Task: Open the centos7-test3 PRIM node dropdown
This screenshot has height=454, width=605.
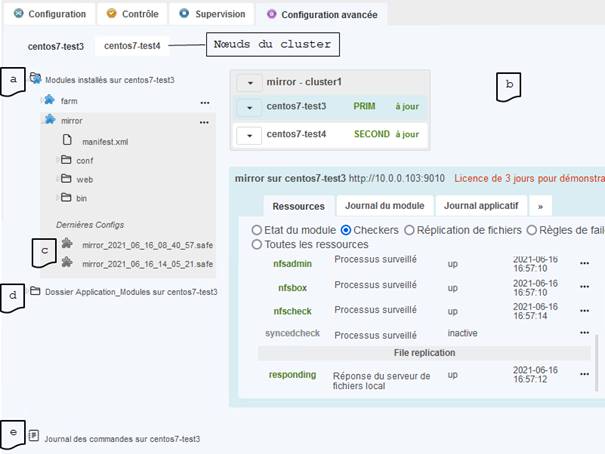Action: (x=249, y=106)
